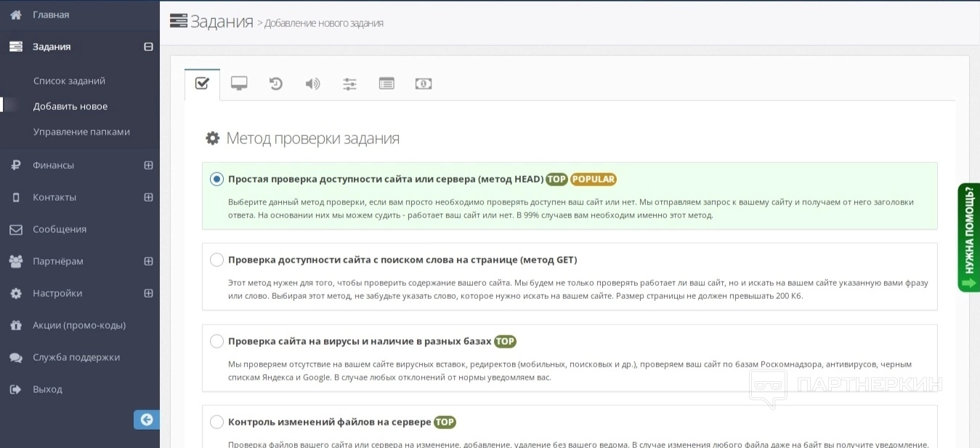The width and height of the screenshot is (980, 448).
Task: Click the tasks stack icon beside Задания in sidebar
Action: pos(16,47)
